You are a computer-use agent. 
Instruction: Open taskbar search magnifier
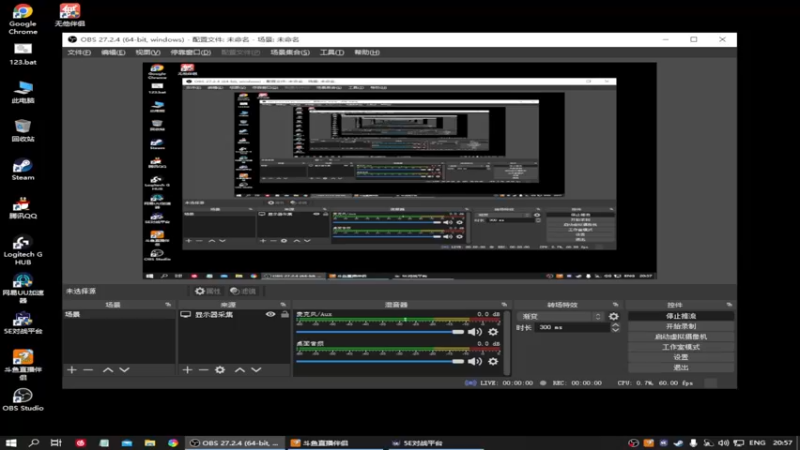coord(34,442)
